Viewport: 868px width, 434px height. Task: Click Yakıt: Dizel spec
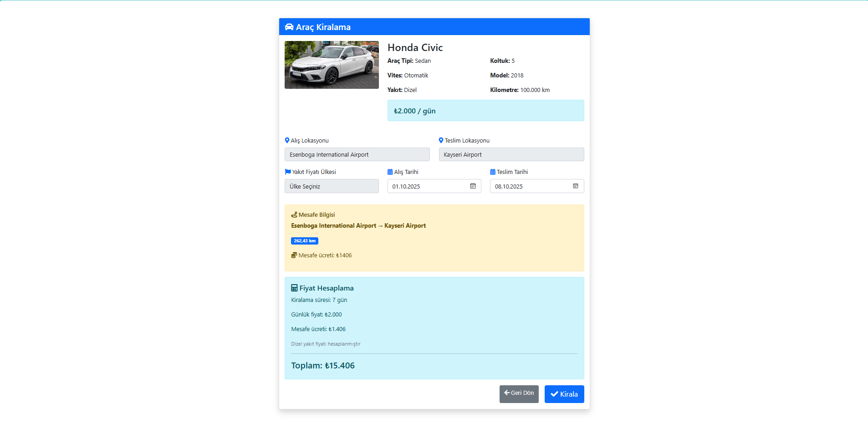pos(402,90)
